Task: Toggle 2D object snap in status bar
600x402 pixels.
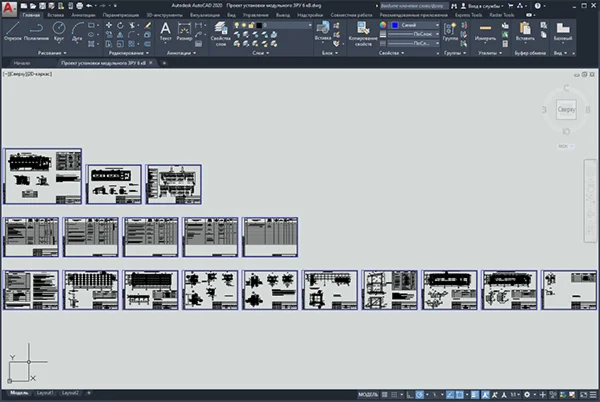Action: [460, 394]
